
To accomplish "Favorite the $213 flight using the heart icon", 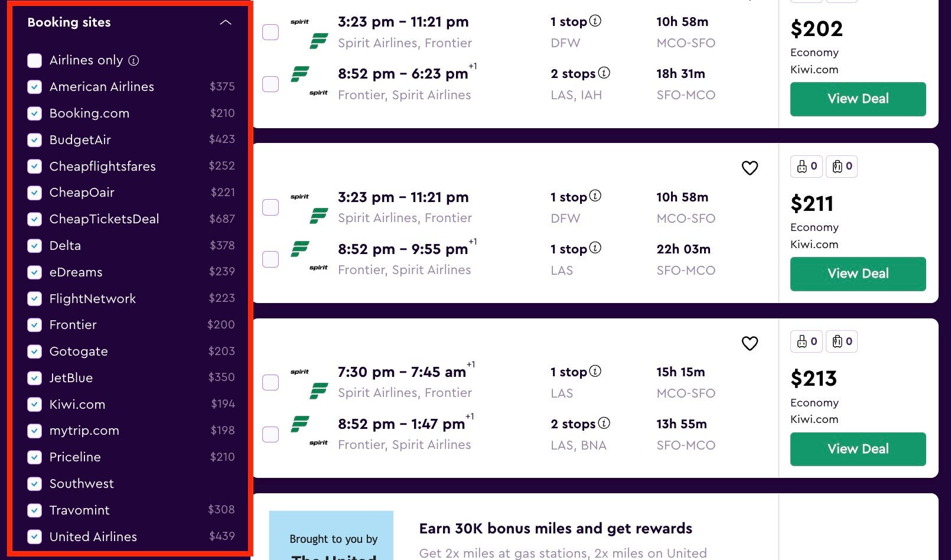I will [x=750, y=343].
